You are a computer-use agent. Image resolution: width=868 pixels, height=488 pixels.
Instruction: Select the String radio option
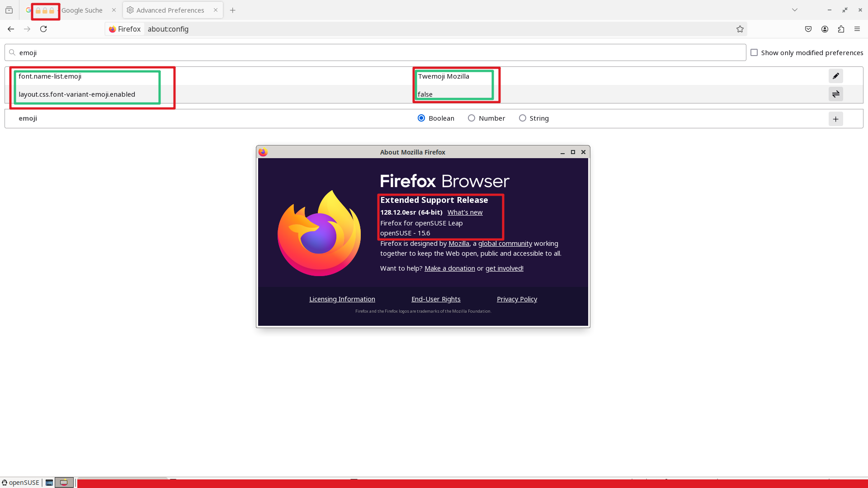(523, 118)
